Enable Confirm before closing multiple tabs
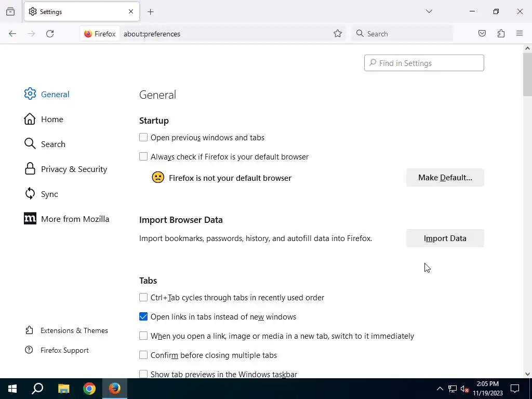This screenshot has height=399, width=532. tap(143, 355)
